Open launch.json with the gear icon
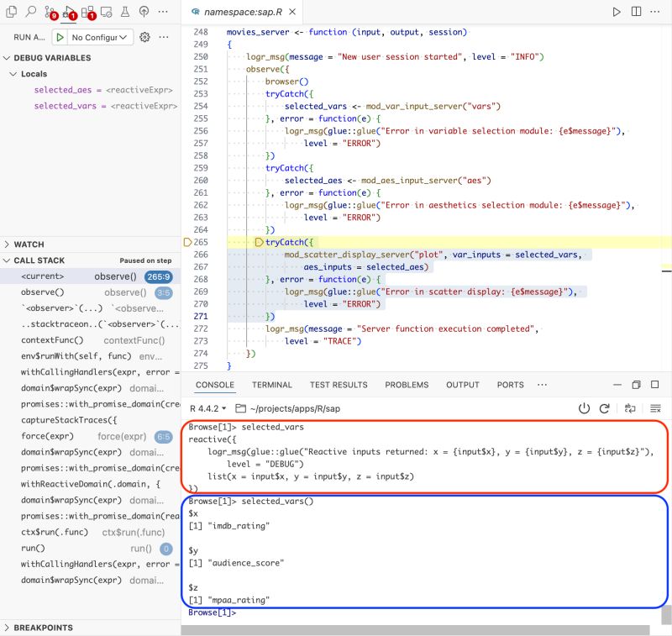This screenshot has height=636, width=672. click(x=144, y=37)
